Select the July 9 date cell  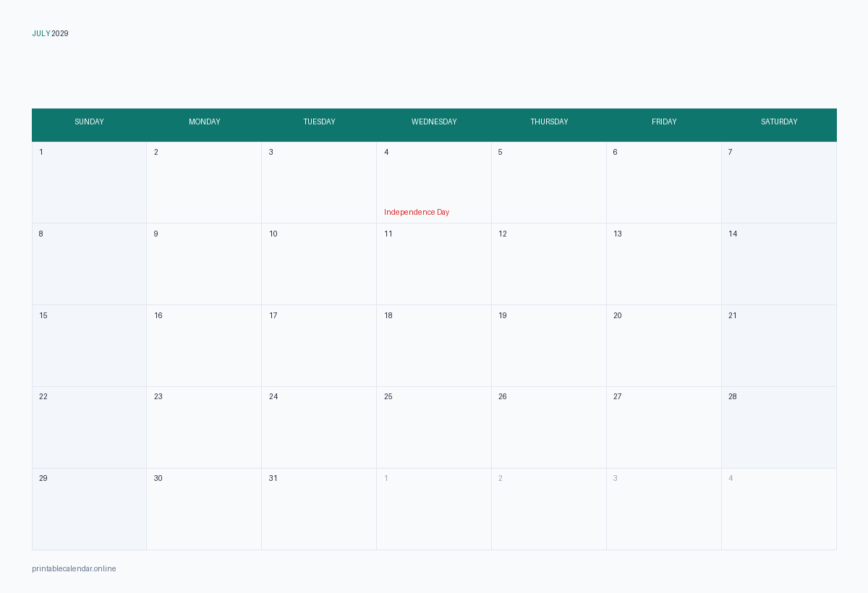point(204,264)
